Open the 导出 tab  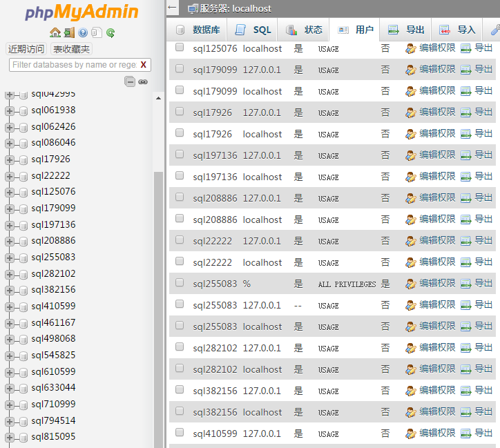click(405, 30)
